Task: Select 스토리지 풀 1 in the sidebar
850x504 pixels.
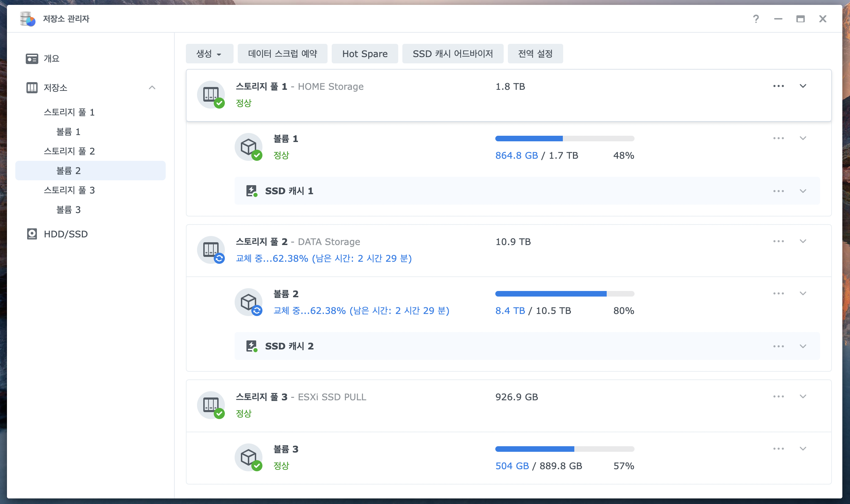Action: (x=69, y=112)
